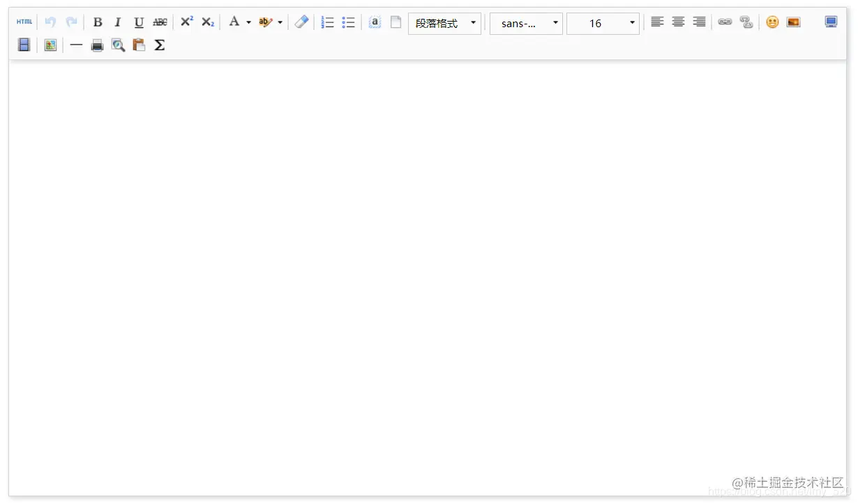Toggle subscript formatting

pos(208,22)
